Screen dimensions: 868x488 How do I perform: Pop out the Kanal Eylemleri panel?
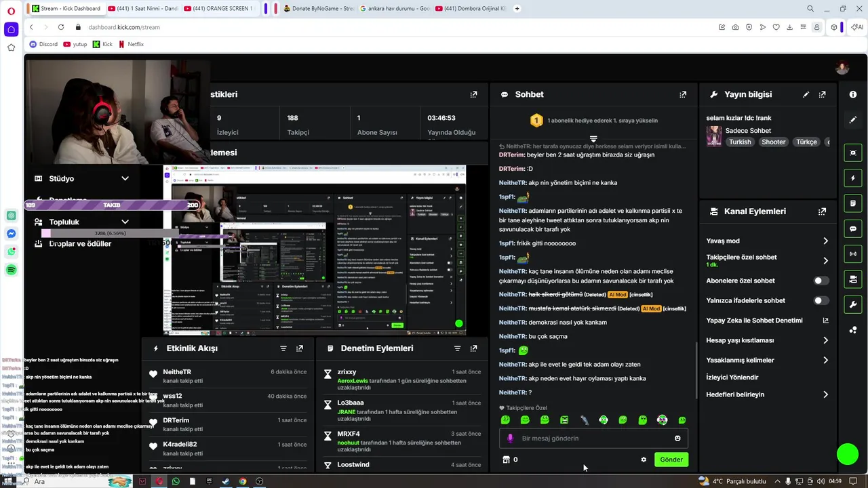pos(823,211)
